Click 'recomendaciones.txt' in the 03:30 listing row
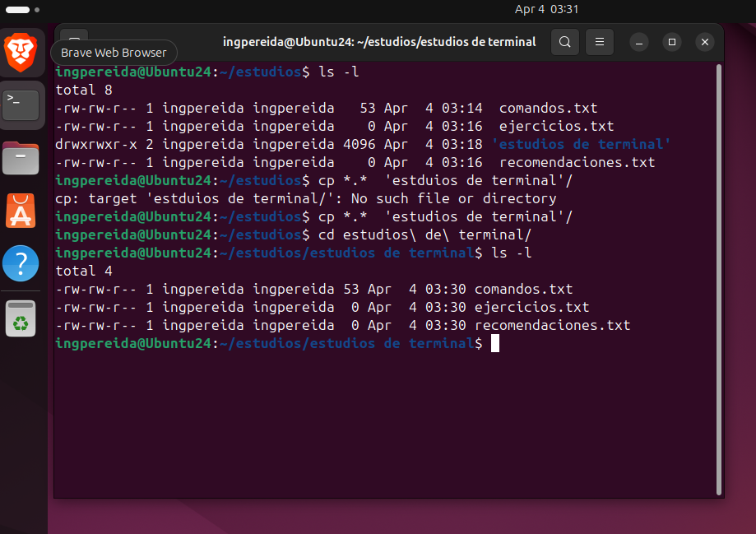This screenshot has width=756, height=534. 553,326
